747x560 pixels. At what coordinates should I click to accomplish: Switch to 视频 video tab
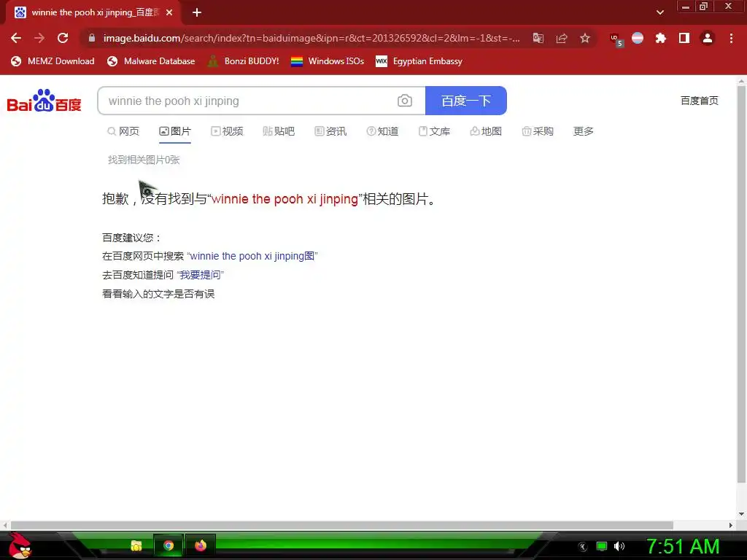[x=228, y=131]
